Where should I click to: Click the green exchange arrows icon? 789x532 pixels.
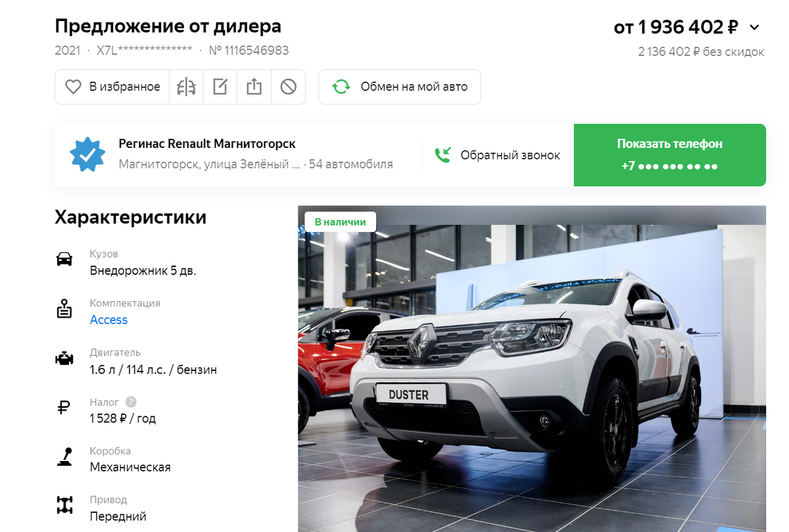341,87
